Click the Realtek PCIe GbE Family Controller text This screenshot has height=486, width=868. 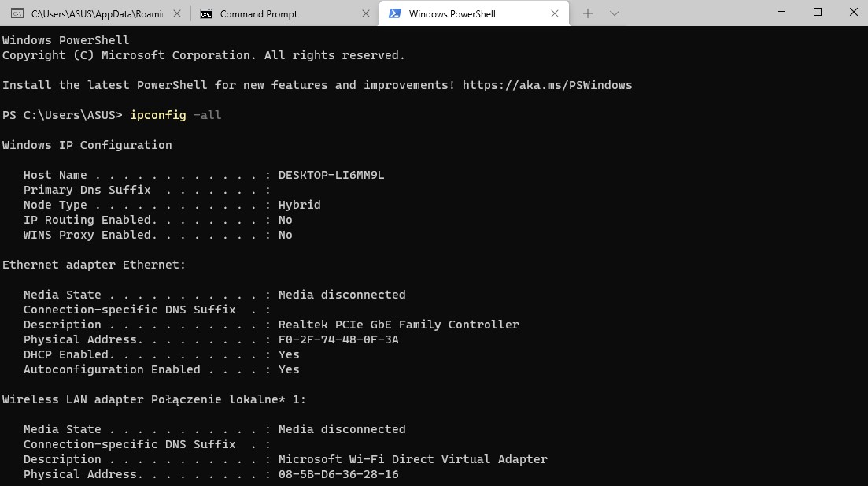[398, 325]
